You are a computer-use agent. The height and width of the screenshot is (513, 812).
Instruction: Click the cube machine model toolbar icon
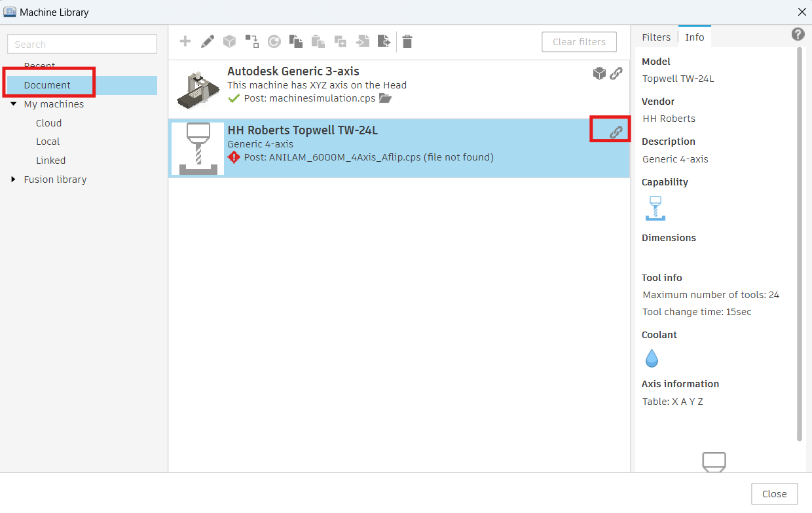[x=229, y=41]
